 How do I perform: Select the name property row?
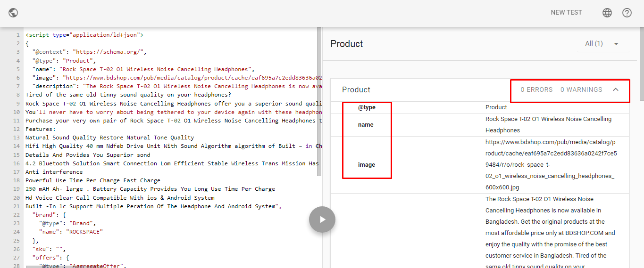pyautogui.click(x=366, y=125)
